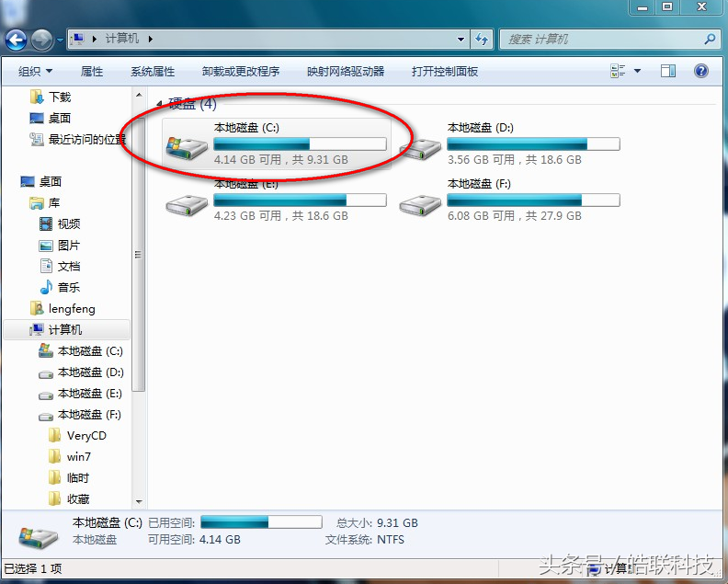The image size is (728, 584).
Task: Open the 视频 library
Action: [x=60, y=223]
